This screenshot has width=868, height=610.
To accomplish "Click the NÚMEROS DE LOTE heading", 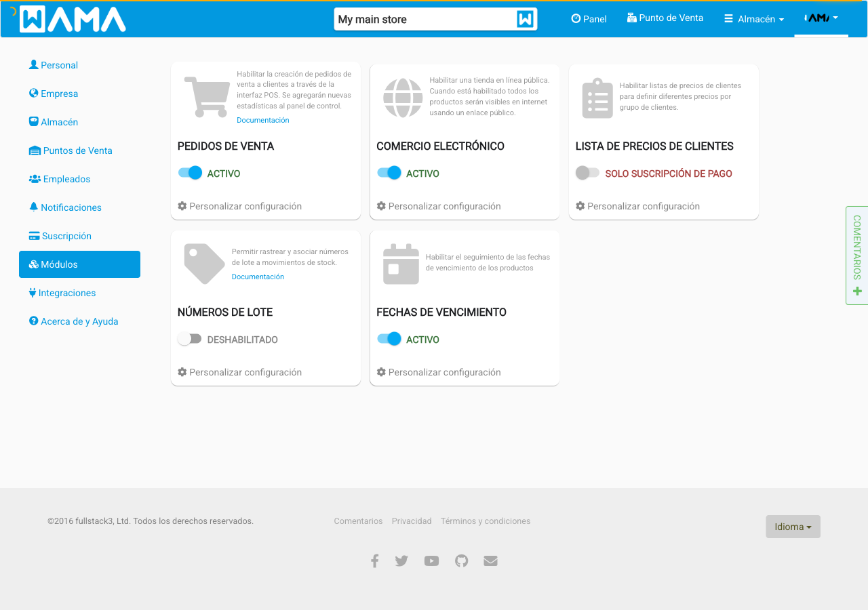I will (x=225, y=312).
